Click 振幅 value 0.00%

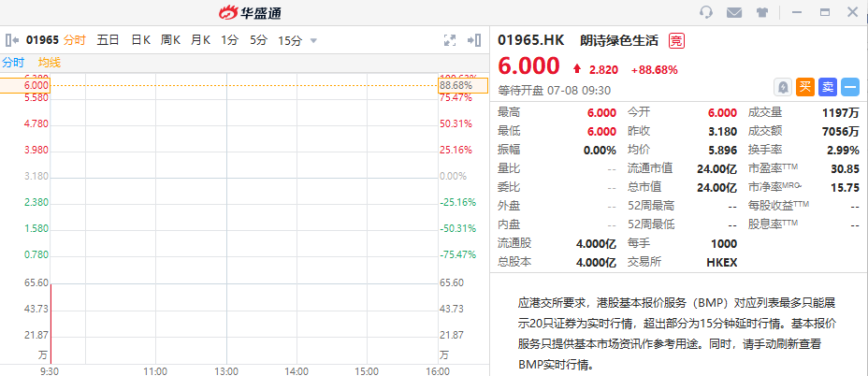coord(600,150)
